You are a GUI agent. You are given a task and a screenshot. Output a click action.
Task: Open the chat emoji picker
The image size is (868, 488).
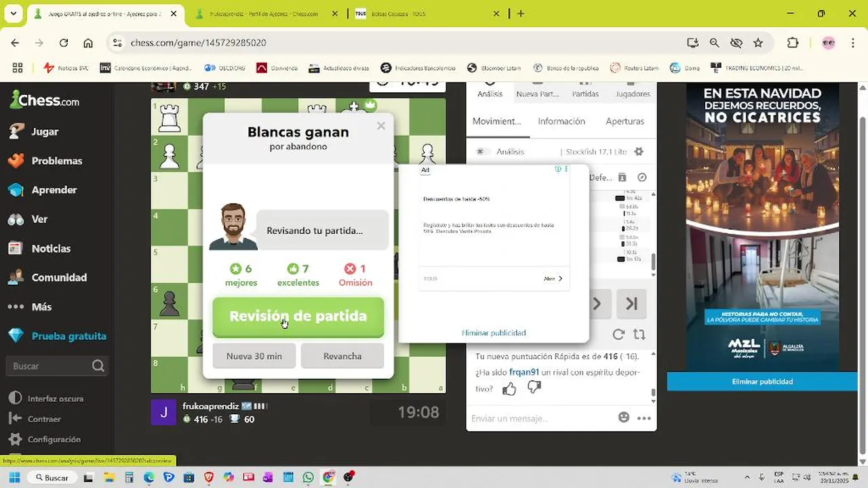pyautogui.click(x=624, y=418)
